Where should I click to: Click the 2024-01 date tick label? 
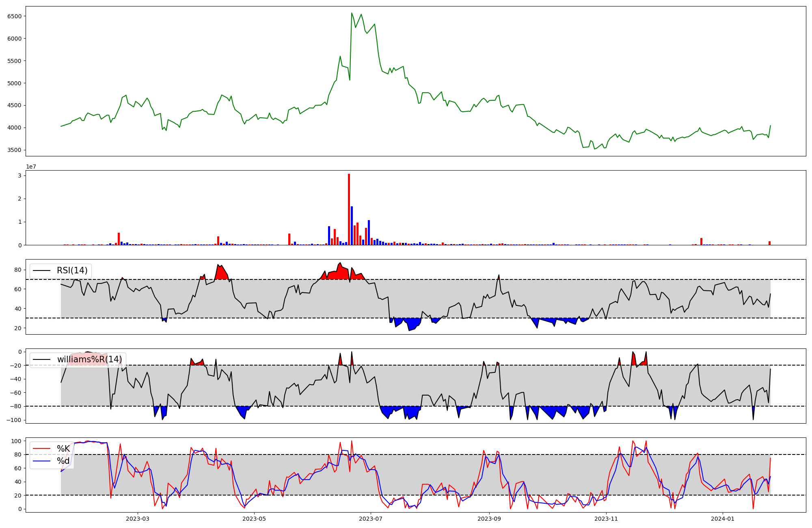[723, 519]
